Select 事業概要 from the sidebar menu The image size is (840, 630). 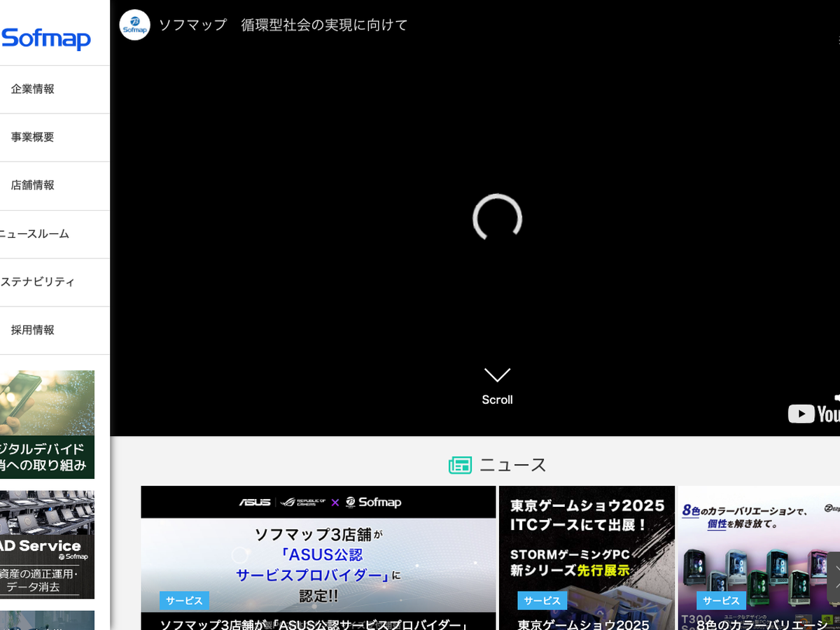pos(33,137)
